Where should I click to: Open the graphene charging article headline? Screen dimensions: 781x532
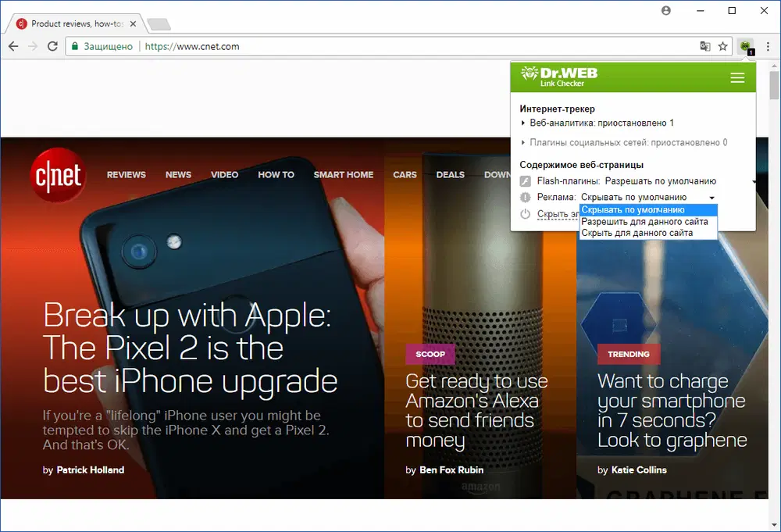point(672,411)
